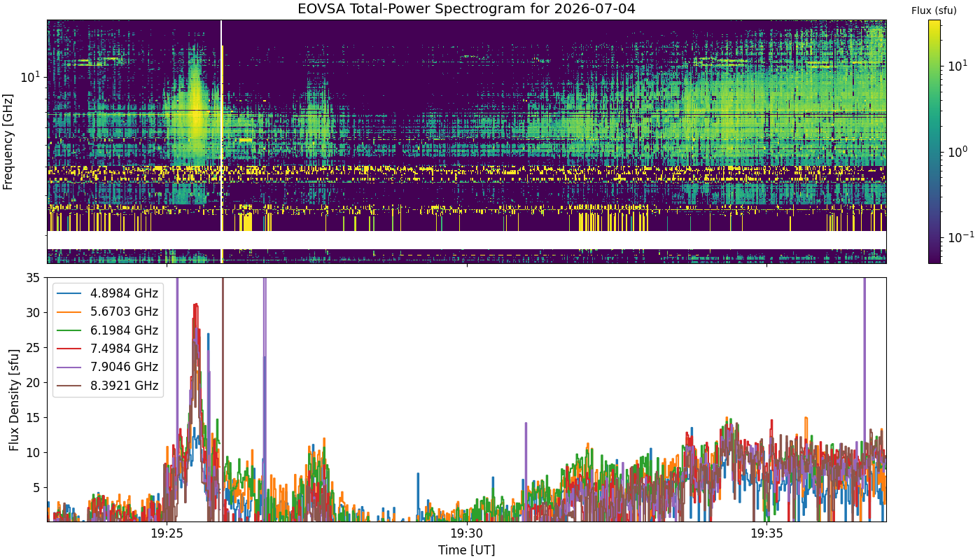Click the 19:25 time axis tick label
The width and height of the screenshot is (980, 560).
[167, 533]
